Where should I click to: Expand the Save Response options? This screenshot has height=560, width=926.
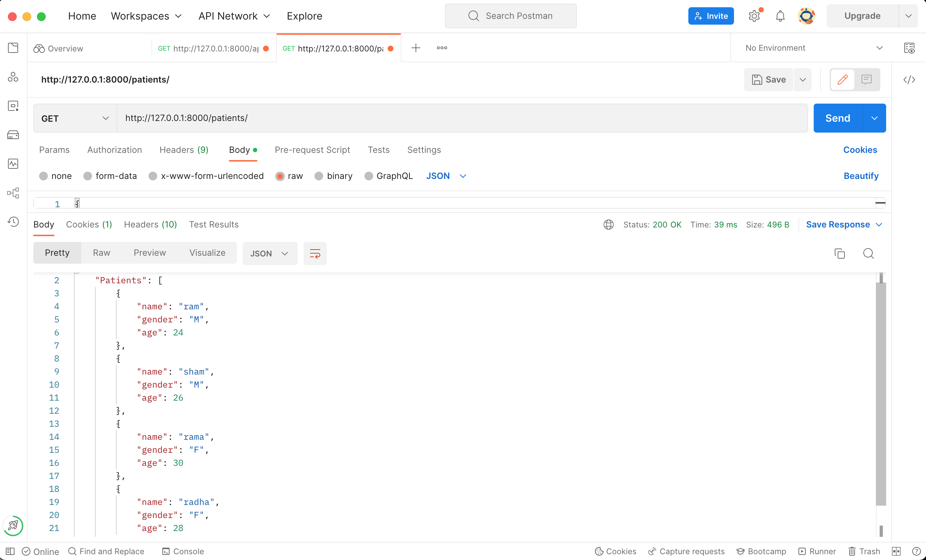[x=880, y=224]
